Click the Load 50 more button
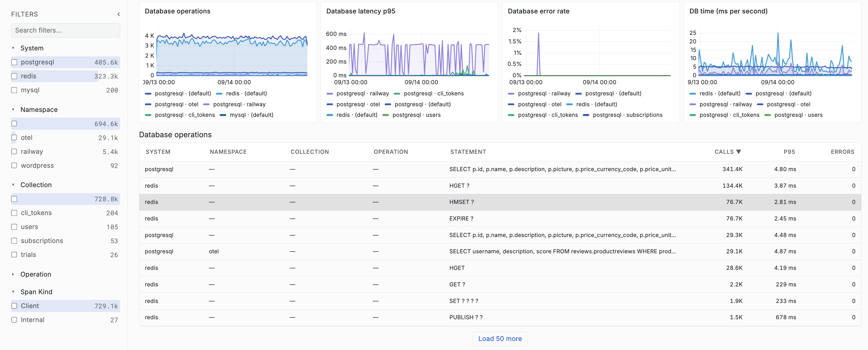 pos(500,339)
